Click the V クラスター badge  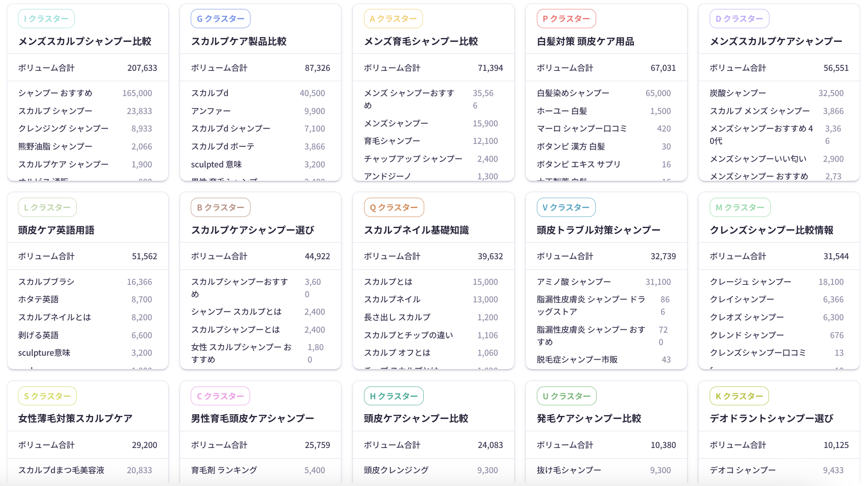[x=566, y=208]
